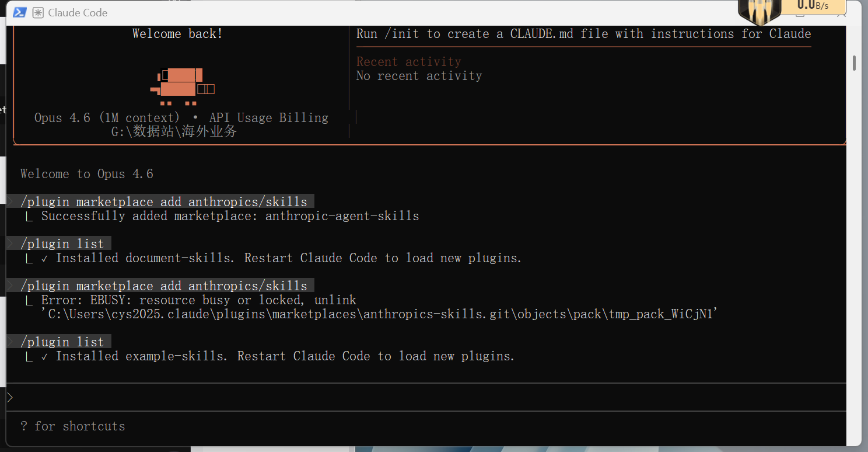Screen dimensions: 868x452
Task: Click the 0.0 B/s network speed widget
Action: [813, 6]
